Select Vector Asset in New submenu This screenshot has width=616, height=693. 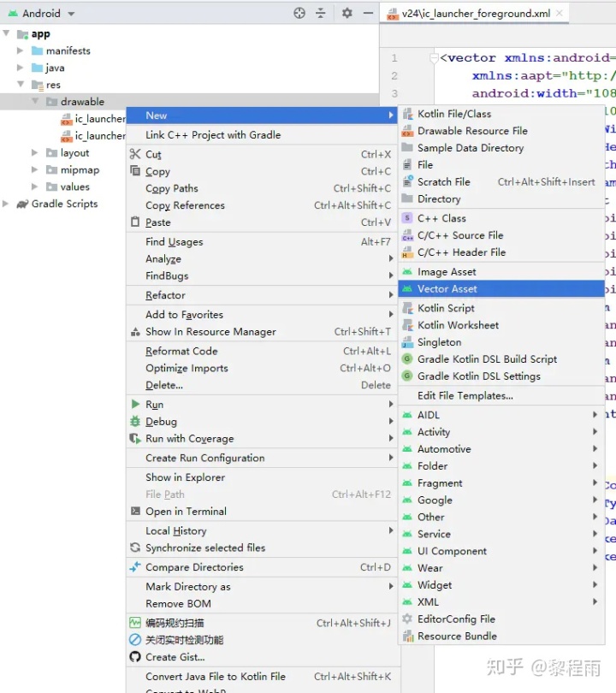click(501, 288)
